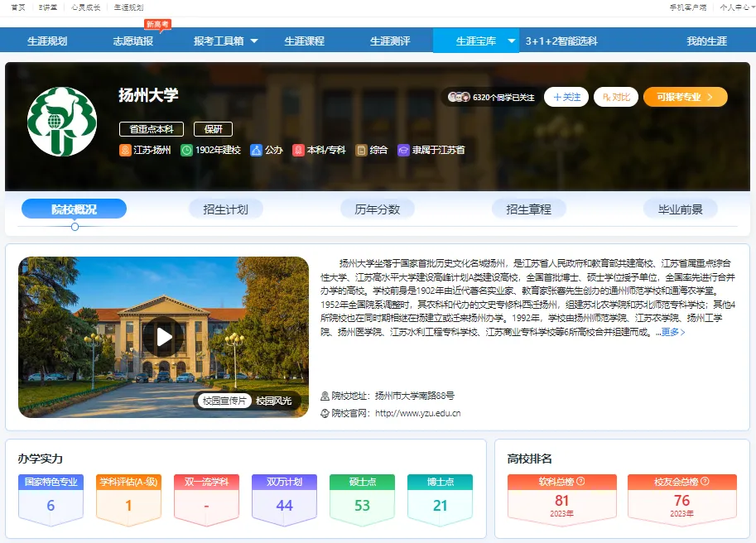756x543 pixels.
Task: Open the 生涯规划 nav menu
Action: 47,41
